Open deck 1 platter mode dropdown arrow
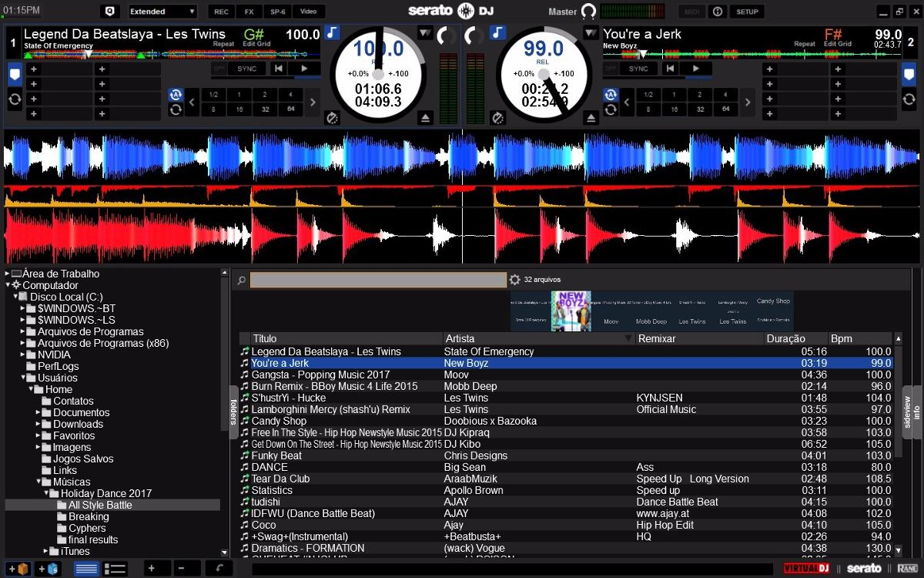 (424, 33)
